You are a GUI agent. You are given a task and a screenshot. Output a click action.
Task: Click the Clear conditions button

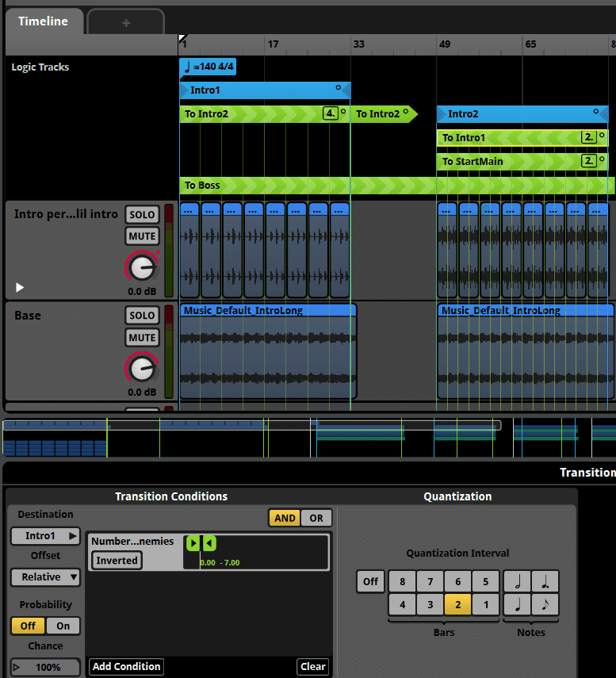click(313, 666)
